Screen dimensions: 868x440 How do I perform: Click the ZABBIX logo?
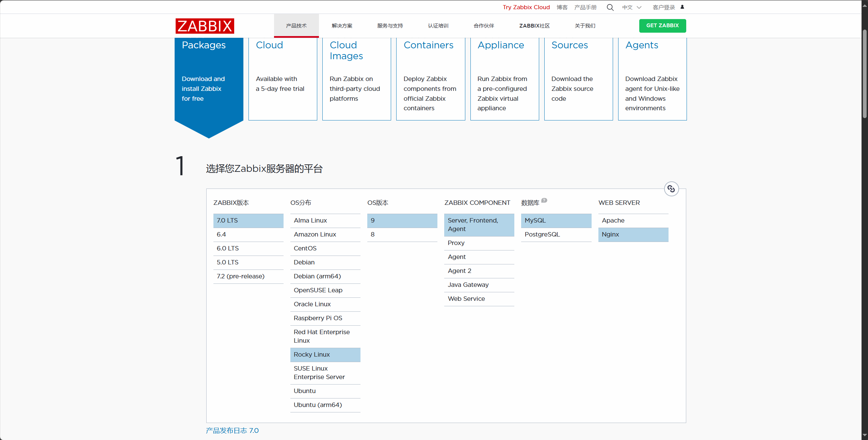205,26
